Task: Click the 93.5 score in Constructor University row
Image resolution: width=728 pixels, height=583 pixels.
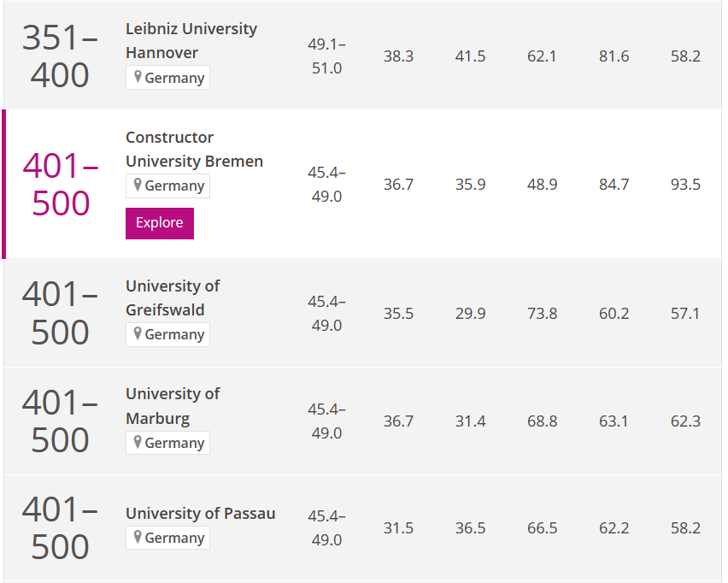Action: coord(685,185)
